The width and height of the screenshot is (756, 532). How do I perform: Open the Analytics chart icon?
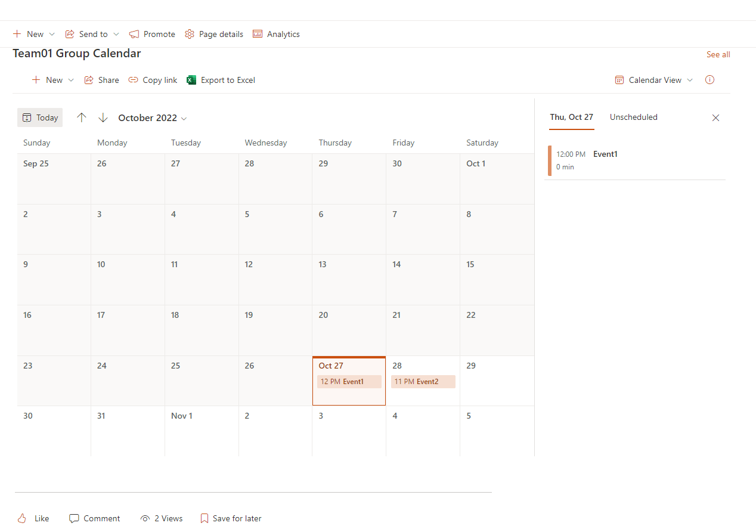[258, 34]
